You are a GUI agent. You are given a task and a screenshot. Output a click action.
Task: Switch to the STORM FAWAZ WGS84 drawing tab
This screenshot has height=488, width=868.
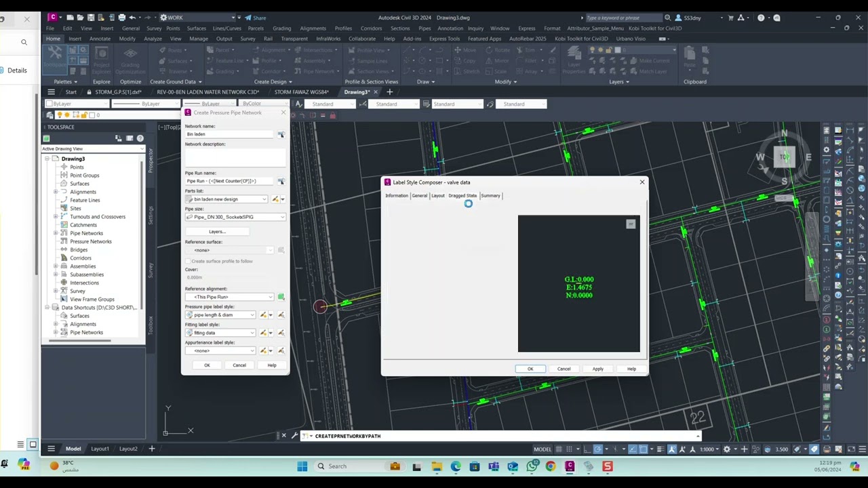(302, 91)
